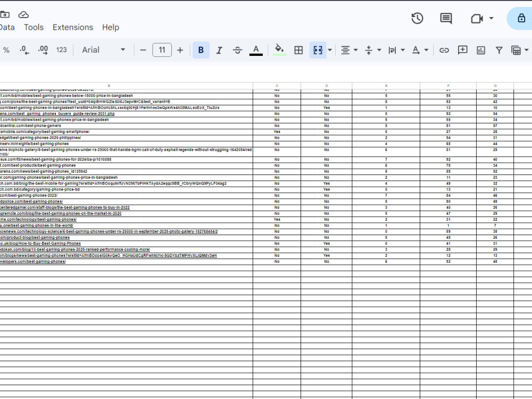Open the comments panel icon
Viewport: 532px width, 399px height.
click(446, 18)
